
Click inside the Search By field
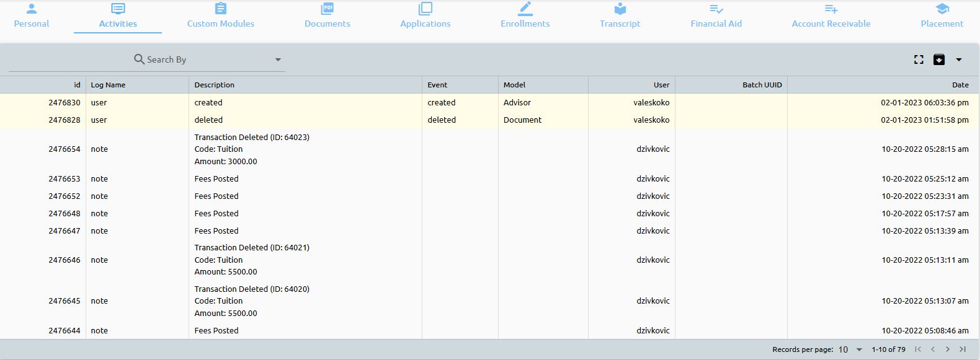(205, 59)
